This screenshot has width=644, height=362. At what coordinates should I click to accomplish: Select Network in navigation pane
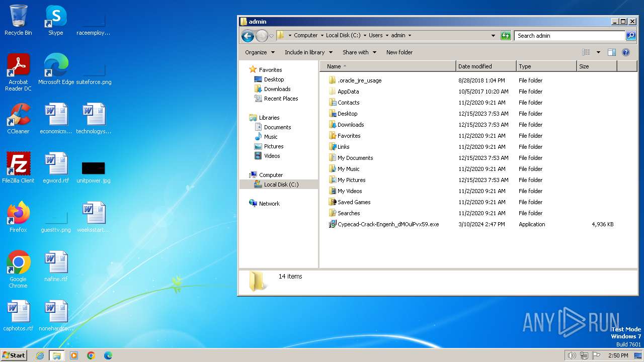tap(269, 204)
